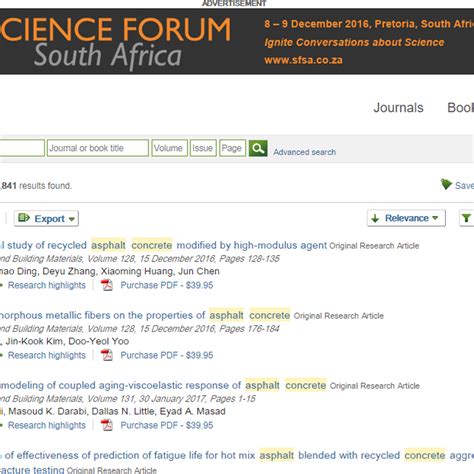The width and height of the screenshot is (474, 474).
Task: Click the Science Forum South Africa banner ad
Action: click(x=237, y=41)
